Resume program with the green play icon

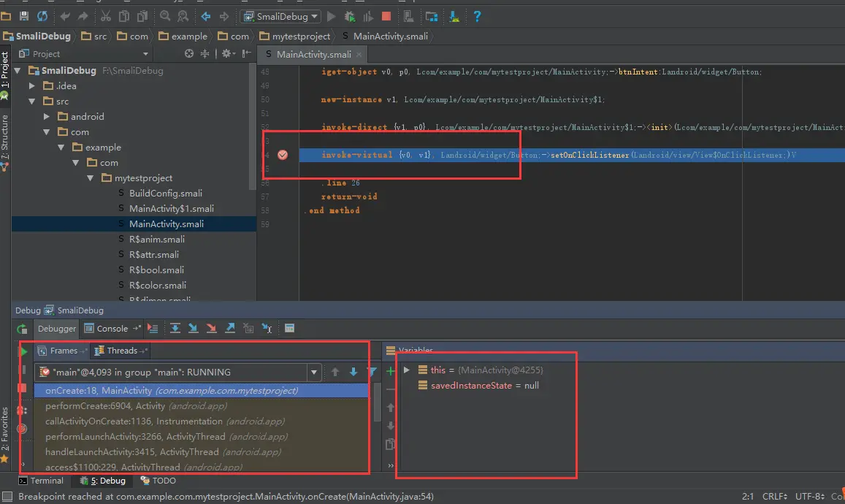pos(23,351)
